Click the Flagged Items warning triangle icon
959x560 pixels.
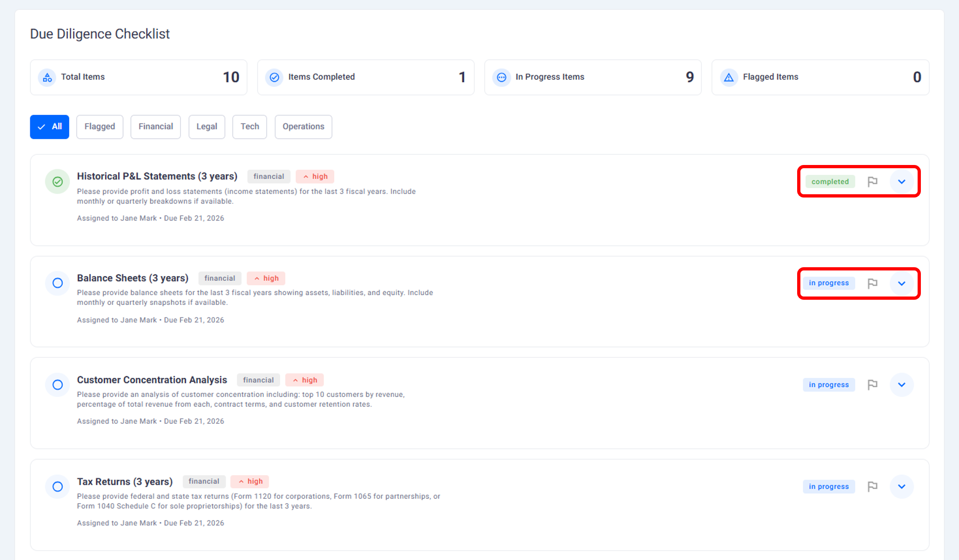point(729,78)
